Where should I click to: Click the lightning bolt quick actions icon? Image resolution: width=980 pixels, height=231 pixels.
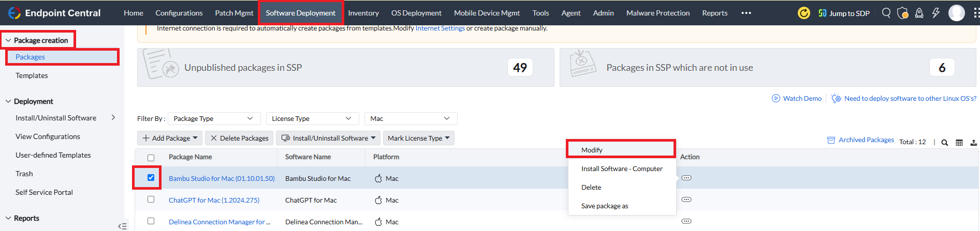click(935, 13)
